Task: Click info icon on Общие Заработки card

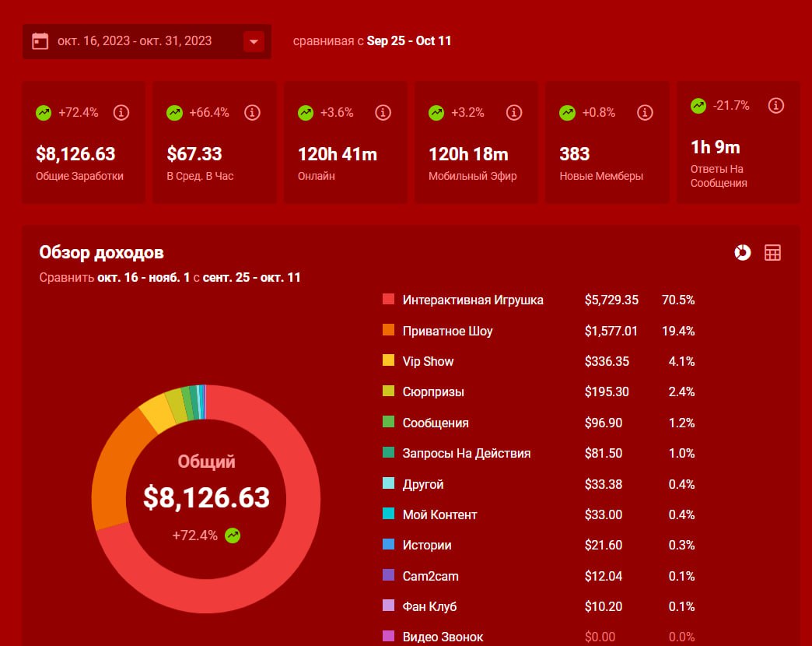Action: (121, 113)
